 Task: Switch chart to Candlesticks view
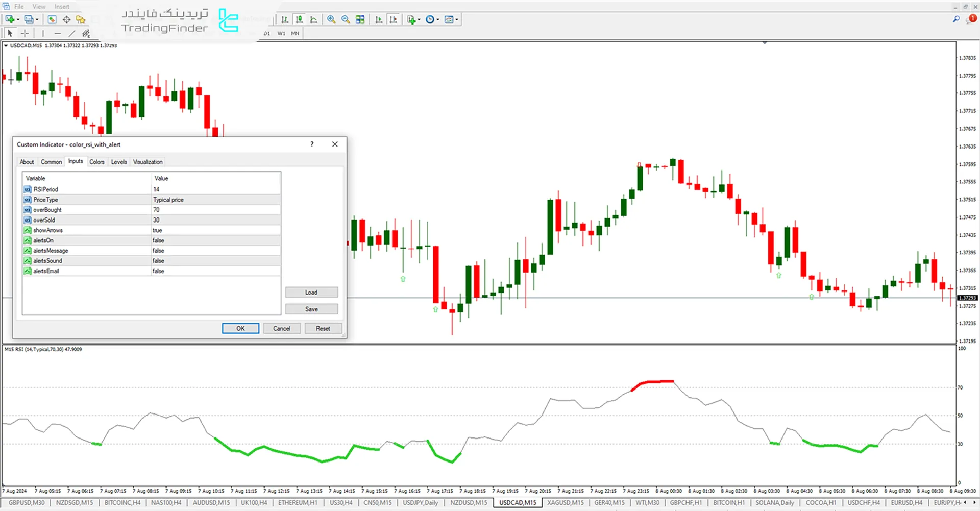[300, 19]
